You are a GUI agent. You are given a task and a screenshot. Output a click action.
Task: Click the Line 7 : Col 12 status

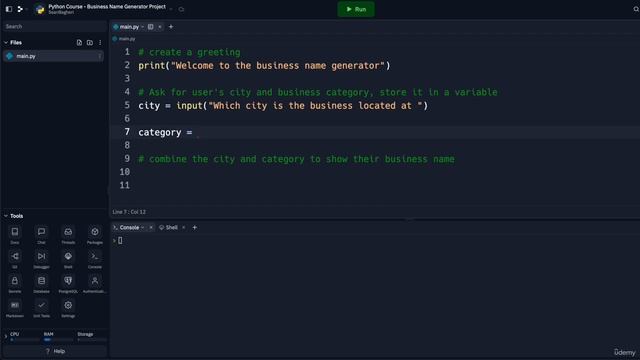(129, 212)
